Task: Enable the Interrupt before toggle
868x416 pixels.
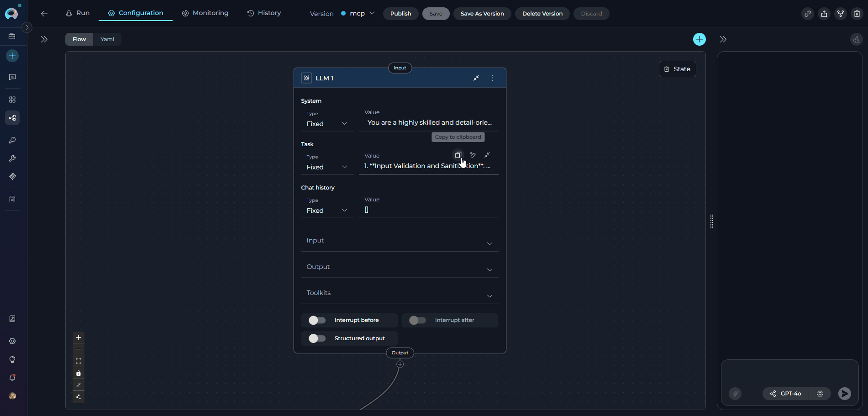Action: (317, 320)
